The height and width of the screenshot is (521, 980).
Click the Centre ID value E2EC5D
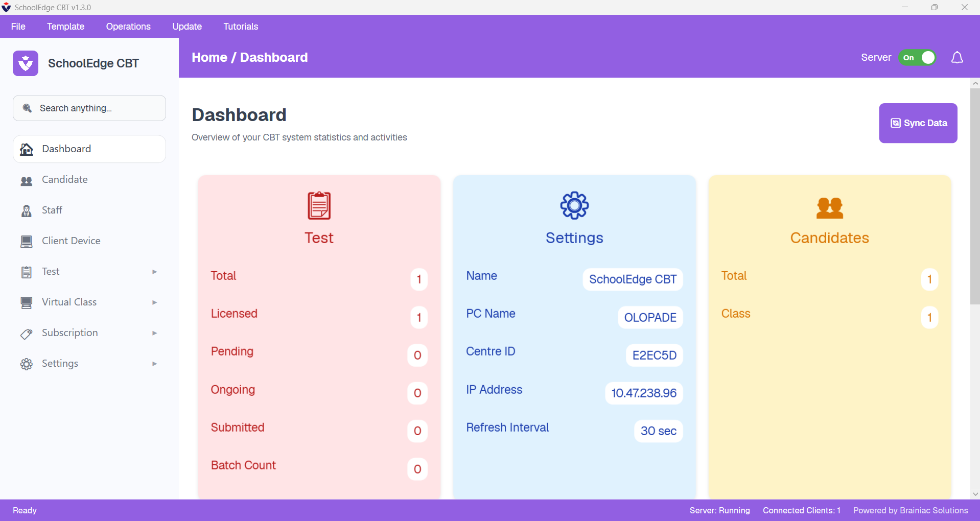click(x=655, y=356)
